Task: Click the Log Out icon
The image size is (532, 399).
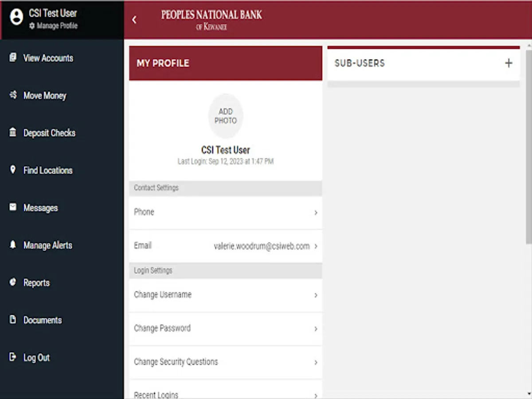Action: pos(12,357)
